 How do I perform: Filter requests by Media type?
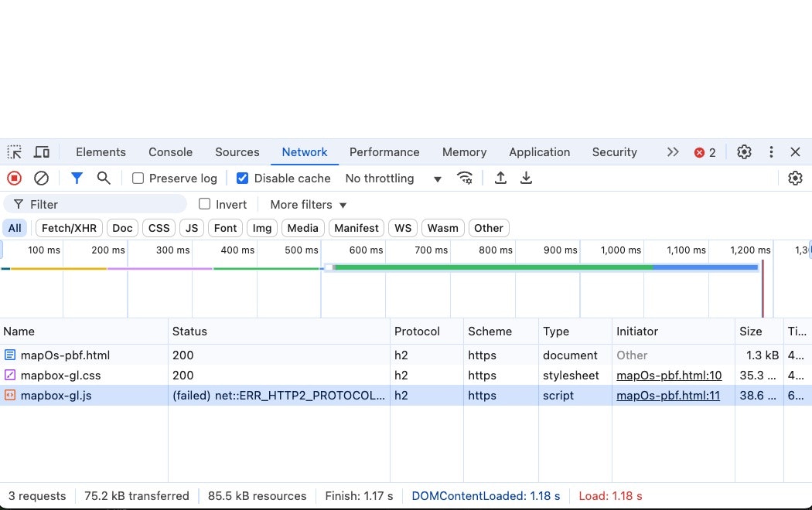[x=303, y=228]
